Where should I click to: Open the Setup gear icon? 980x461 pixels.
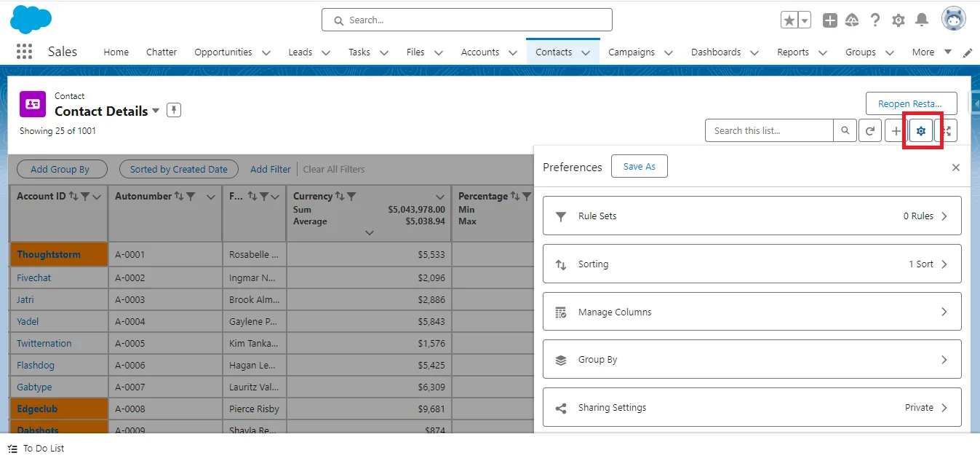click(898, 20)
